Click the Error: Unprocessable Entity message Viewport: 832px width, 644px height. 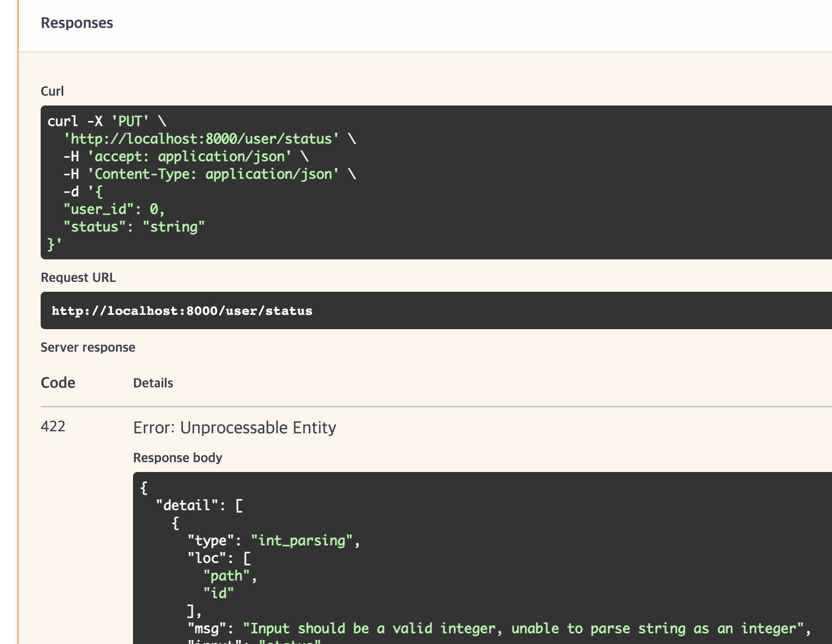point(235,428)
